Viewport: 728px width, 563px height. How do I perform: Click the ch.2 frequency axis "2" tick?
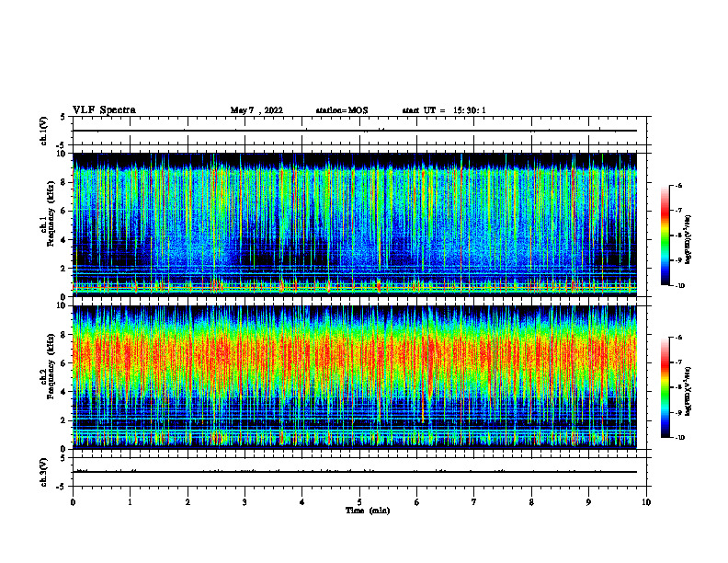63,420
